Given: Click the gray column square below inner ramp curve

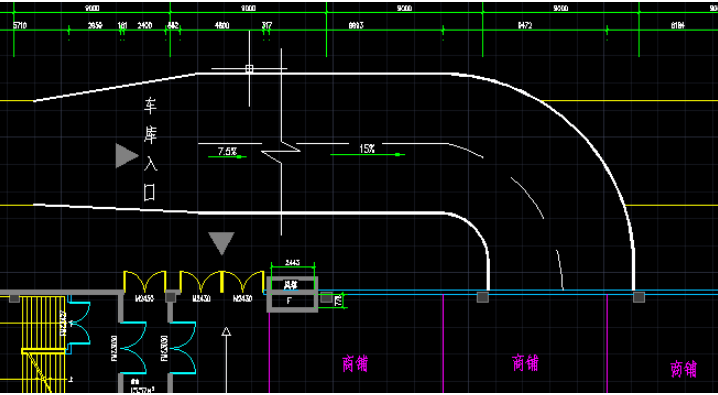Looking at the screenshot, I should (x=483, y=297).
